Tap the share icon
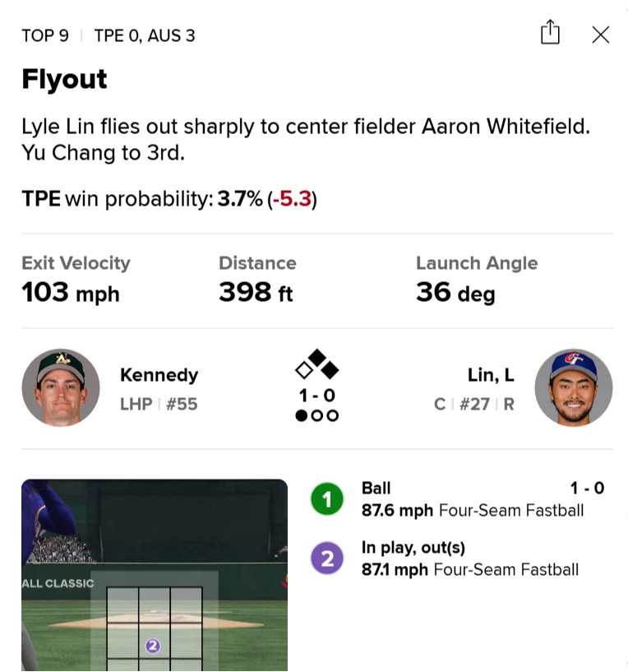Image resolution: width=628 pixels, height=672 pixels. click(550, 34)
